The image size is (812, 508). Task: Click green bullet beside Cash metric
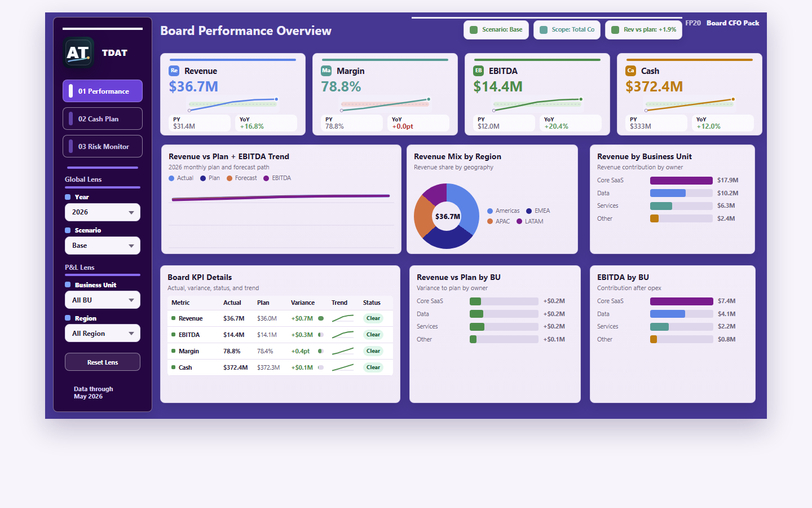click(x=174, y=367)
